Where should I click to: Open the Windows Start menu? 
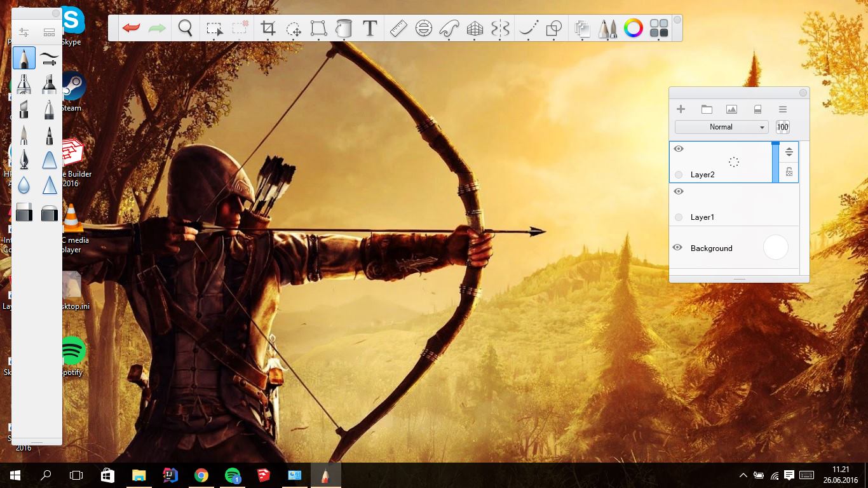(x=15, y=475)
